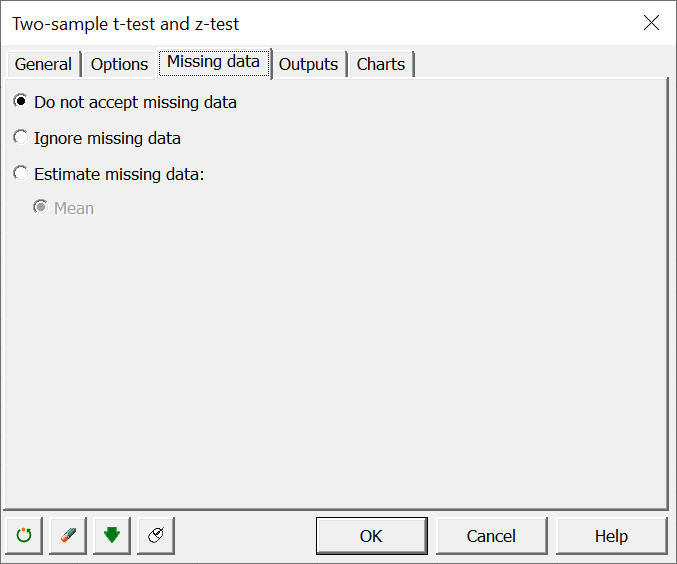This screenshot has width=677, height=564.
Task: Click the 'Estimate missing data:' label text
Action: 119,174
